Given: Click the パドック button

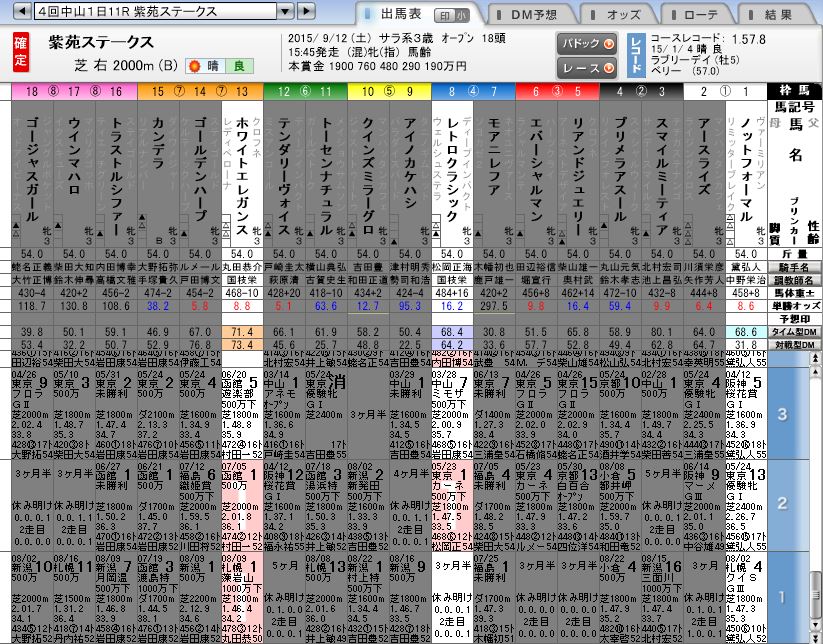Looking at the screenshot, I should [x=587, y=44].
